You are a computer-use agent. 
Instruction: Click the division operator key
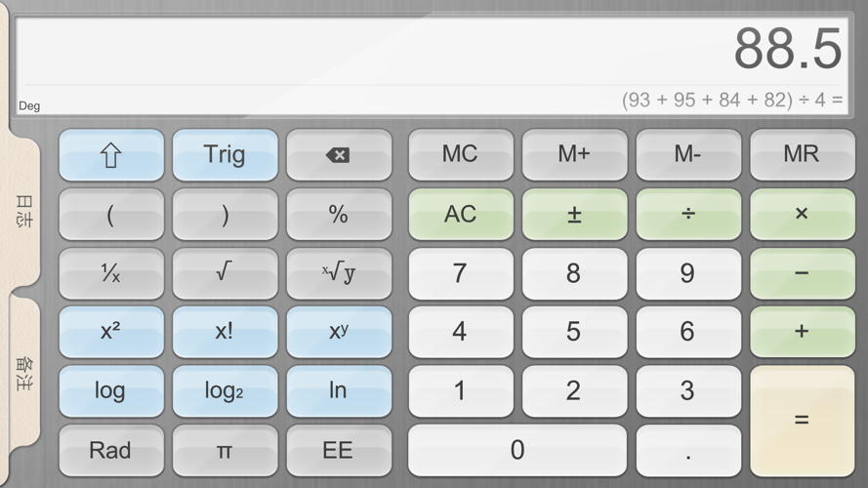pyautogui.click(x=687, y=214)
